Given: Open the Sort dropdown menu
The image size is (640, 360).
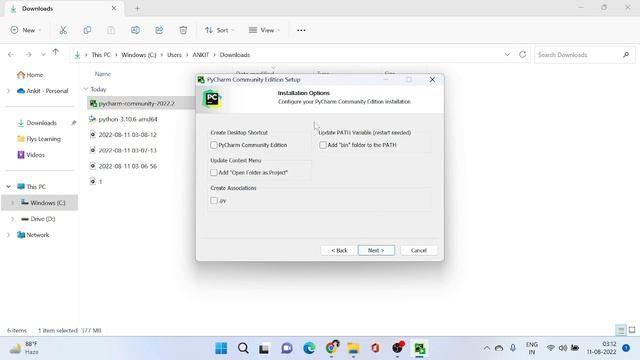Looking at the screenshot, I should pos(220,30).
